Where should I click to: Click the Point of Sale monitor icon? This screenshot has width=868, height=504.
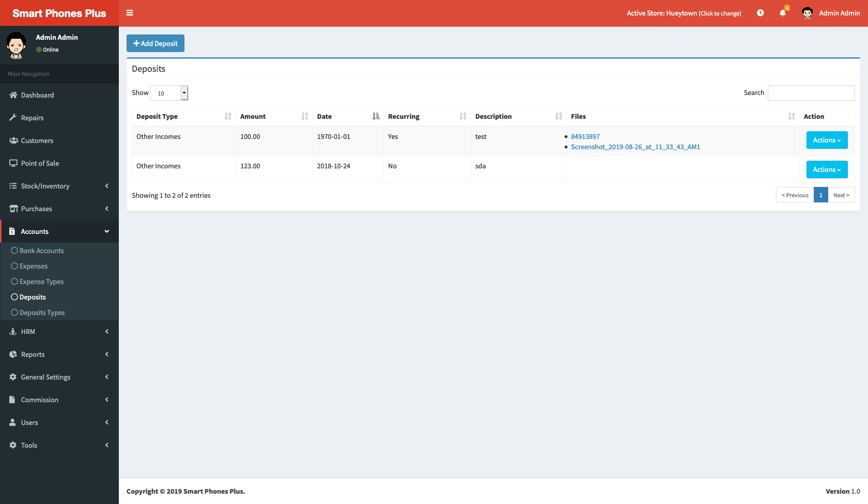coord(13,163)
